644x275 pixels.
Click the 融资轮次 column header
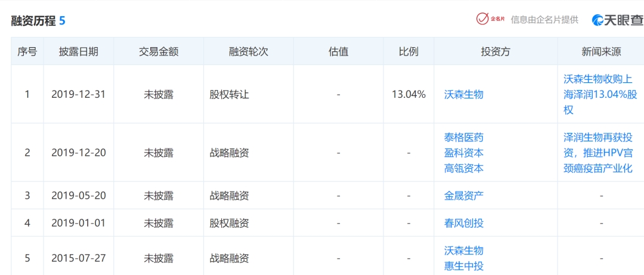(249, 51)
